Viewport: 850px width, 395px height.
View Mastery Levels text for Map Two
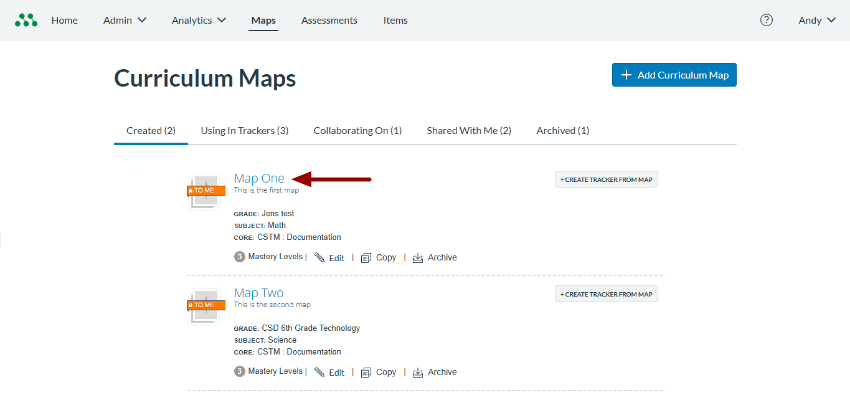pos(275,371)
